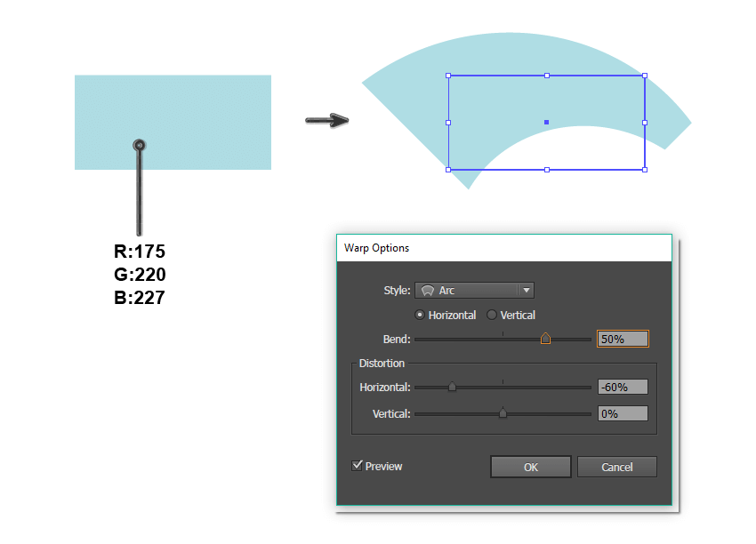Select the Horizontal radio button

[420, 316]
